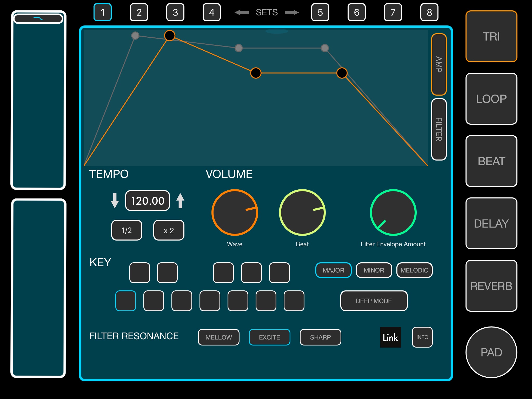The image size is (532, 399).
Task: Click the Beat volume knob
Action: point(302,212)
